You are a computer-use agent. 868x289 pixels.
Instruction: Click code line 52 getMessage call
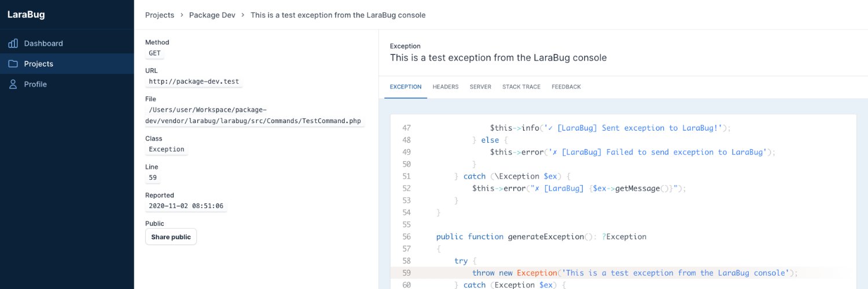click(x=579, y=188)
